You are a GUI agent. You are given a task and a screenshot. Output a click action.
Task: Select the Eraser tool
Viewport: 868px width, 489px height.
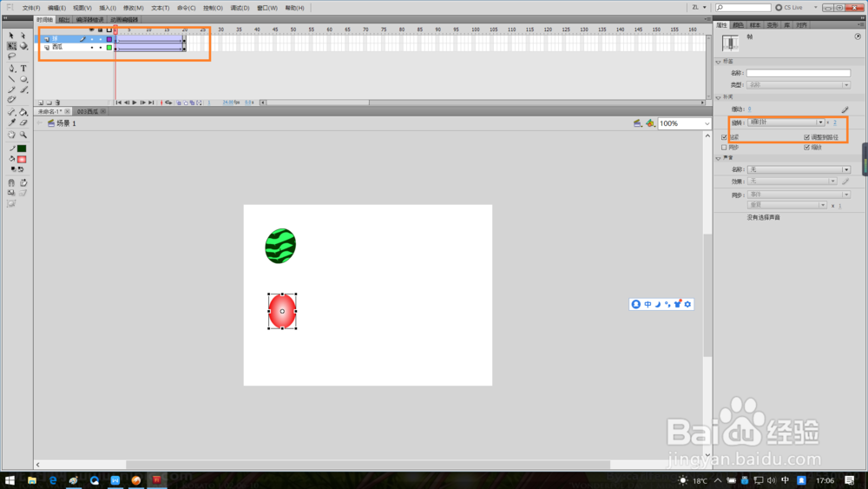click(x=23, y=123)
